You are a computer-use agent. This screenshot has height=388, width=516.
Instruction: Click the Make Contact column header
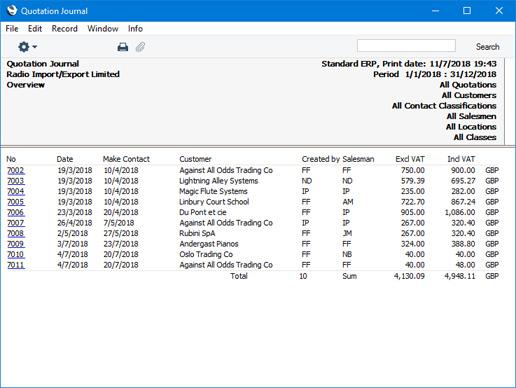(x=126, y=159)
